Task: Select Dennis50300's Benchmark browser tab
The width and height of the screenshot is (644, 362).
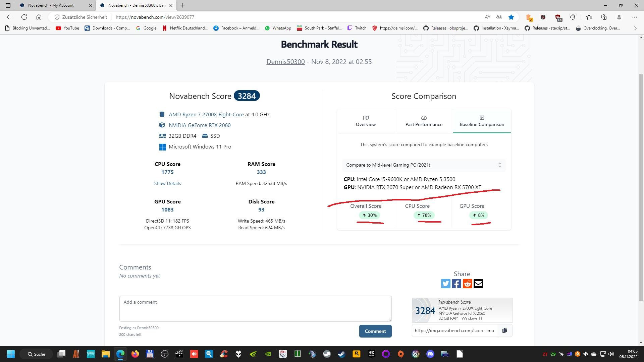Action: (137, 5)
